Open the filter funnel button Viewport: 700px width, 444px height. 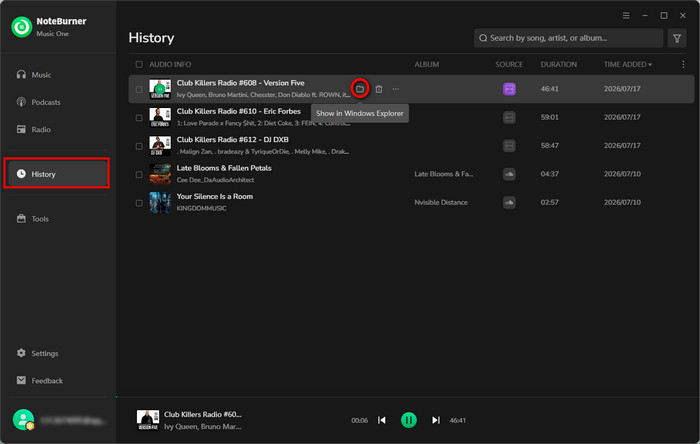677,38
